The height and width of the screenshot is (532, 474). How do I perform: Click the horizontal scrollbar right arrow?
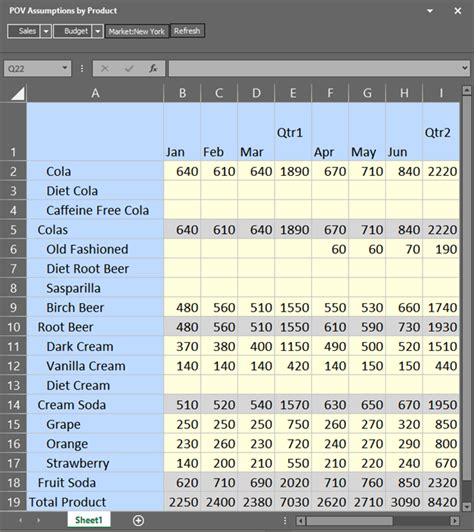[x=455, y=520]
